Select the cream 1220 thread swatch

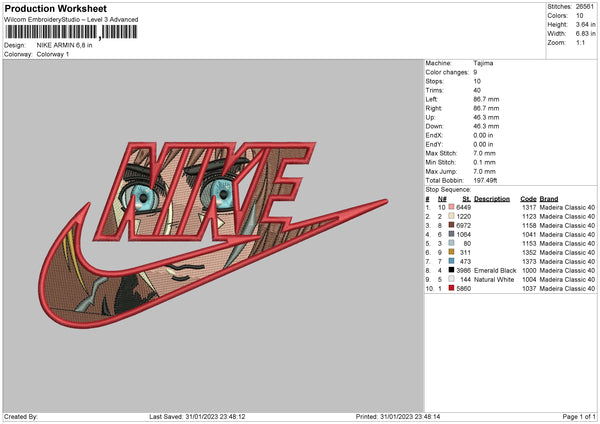point(452,216)
